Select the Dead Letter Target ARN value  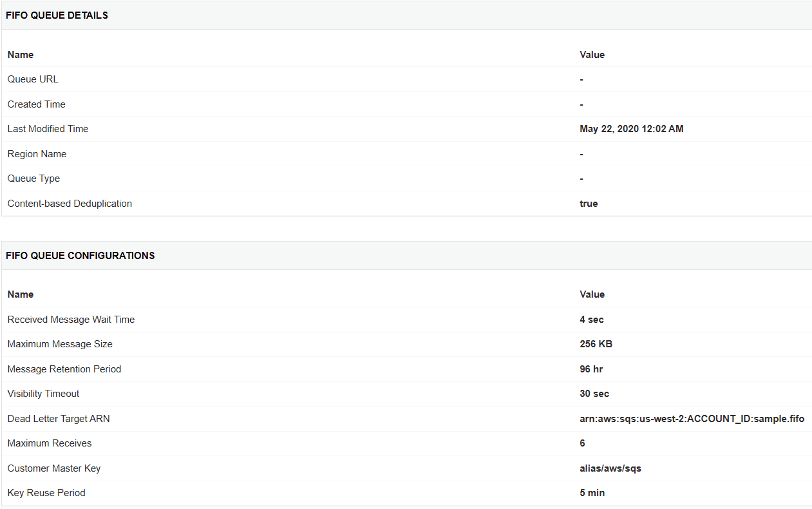(x=692, y=419)
